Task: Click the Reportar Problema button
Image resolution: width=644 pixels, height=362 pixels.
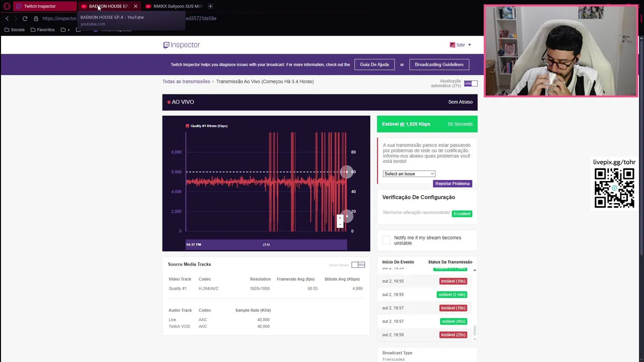Action: click(452, 184)
